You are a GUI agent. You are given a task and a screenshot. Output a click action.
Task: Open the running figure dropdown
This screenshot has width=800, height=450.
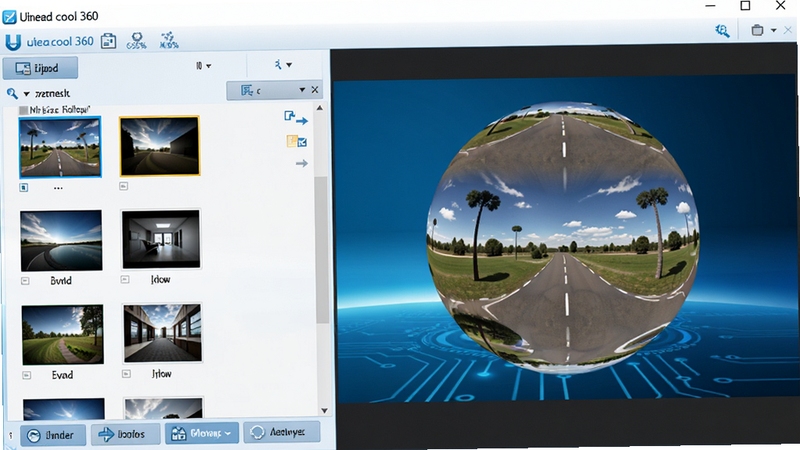283,65
